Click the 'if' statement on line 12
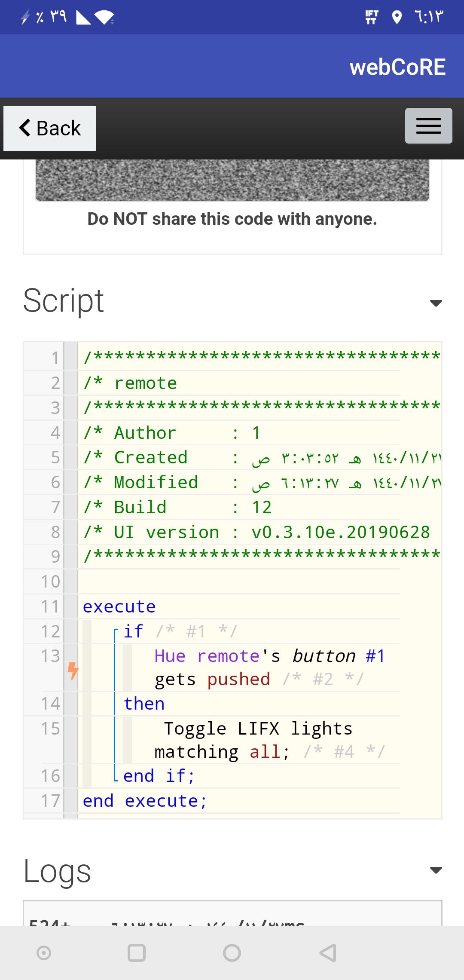This screenshot has height=980, width=464. (133, 631)
